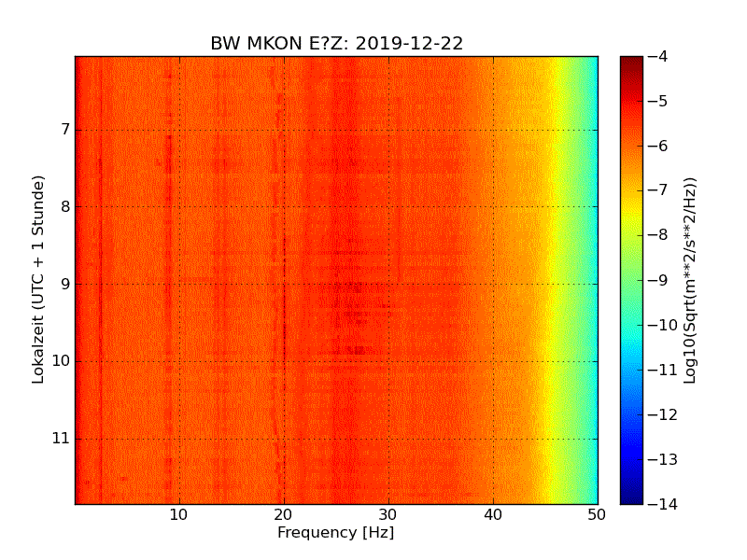Viewport: 747px width, 560px height.
Task: Click the spectrogram at 40 Hz, 8 o'clock gridline intersection
Action: click(x=493, y=206)
